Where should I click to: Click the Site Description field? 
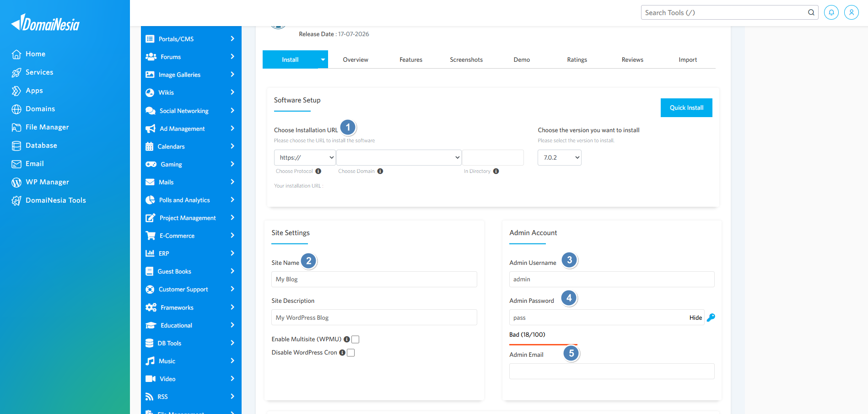pos(374,317)
